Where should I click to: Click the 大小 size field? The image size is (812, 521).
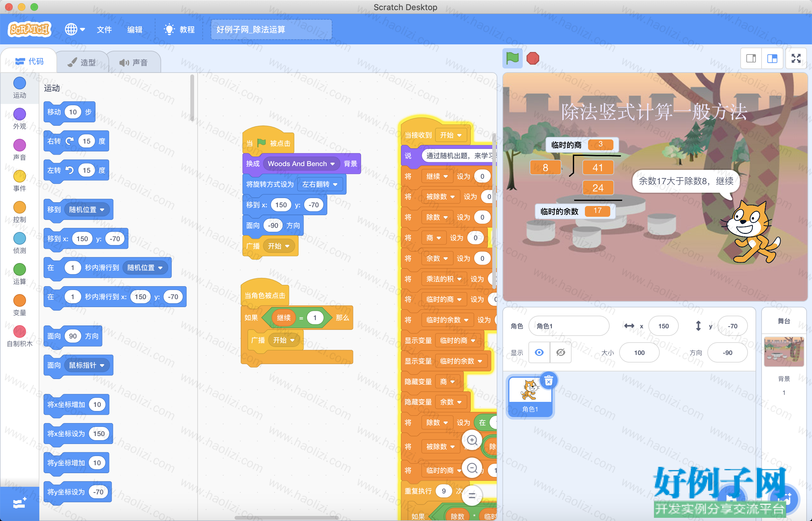tap(639, 352)
